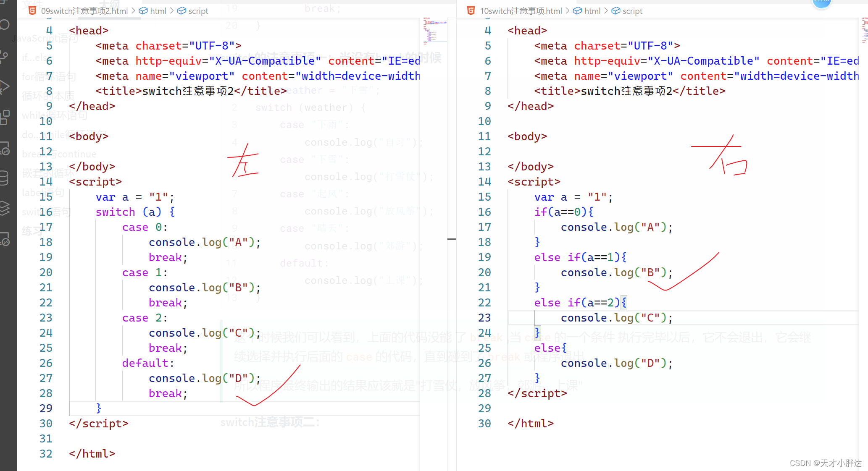The height and width of the screenshot is (471, 868).
Task: Open Run and Debug view
Action: pos(4,86)
